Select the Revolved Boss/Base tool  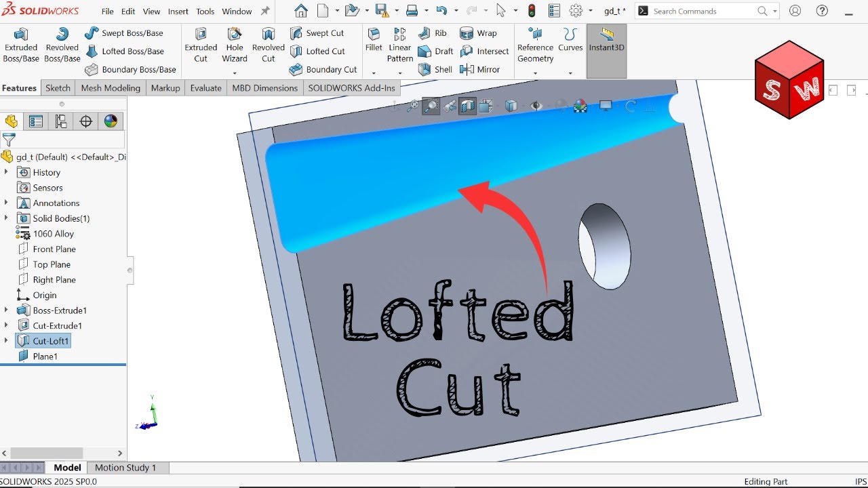coord(62,45)
